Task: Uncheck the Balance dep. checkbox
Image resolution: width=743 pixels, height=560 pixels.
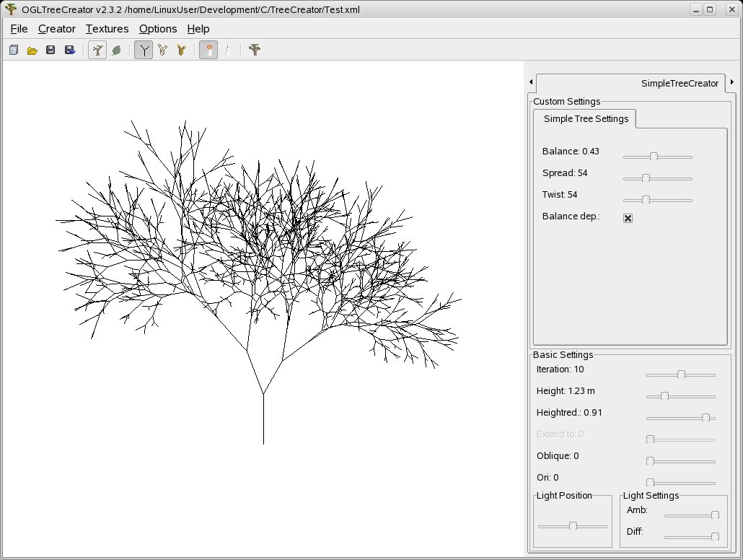Action: click(x=628, y=218)
